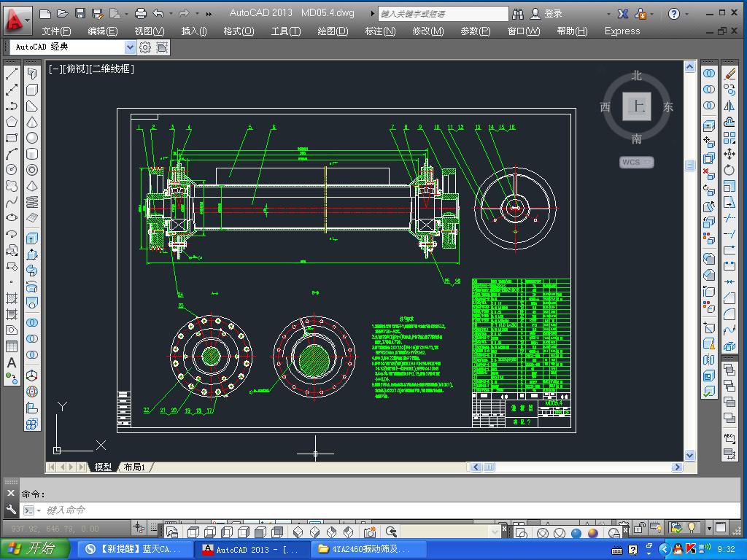Expand the AutoCAD application menu button

point(18,19)
